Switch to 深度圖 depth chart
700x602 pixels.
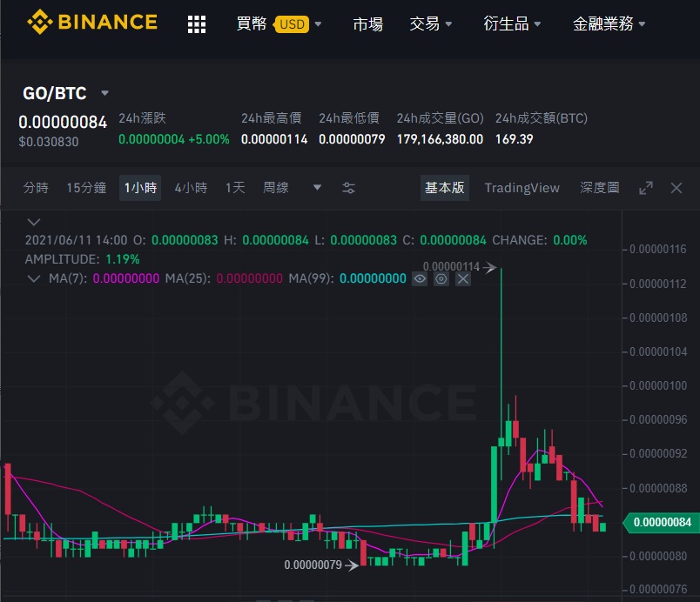point(600,188)
